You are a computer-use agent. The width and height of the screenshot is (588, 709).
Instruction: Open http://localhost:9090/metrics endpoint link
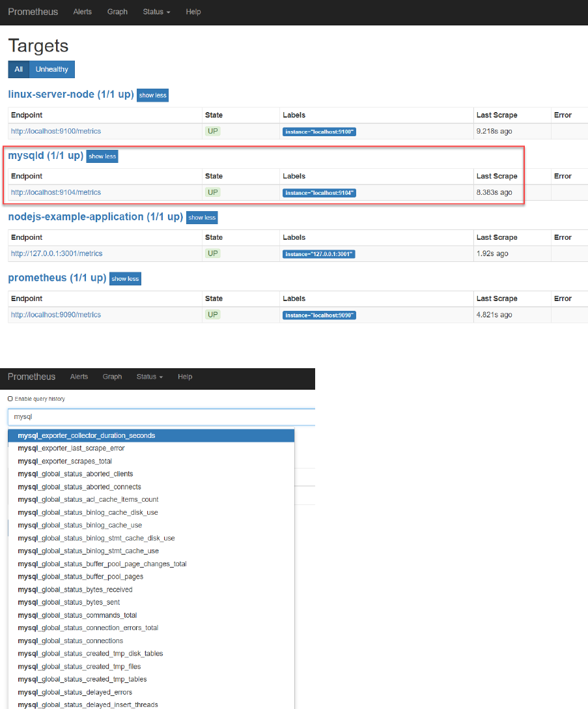[x=56, y=315]
